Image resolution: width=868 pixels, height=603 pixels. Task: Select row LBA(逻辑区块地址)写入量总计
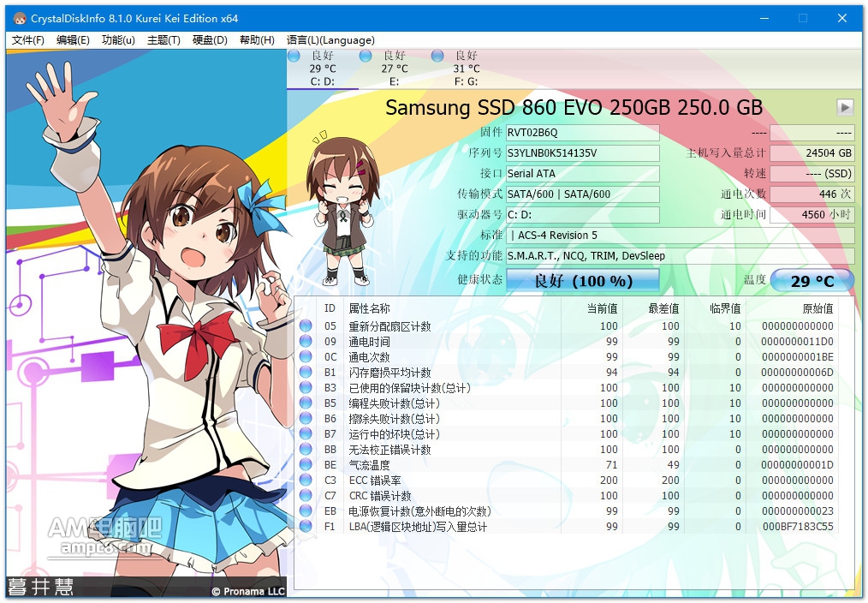coord(568,526)
